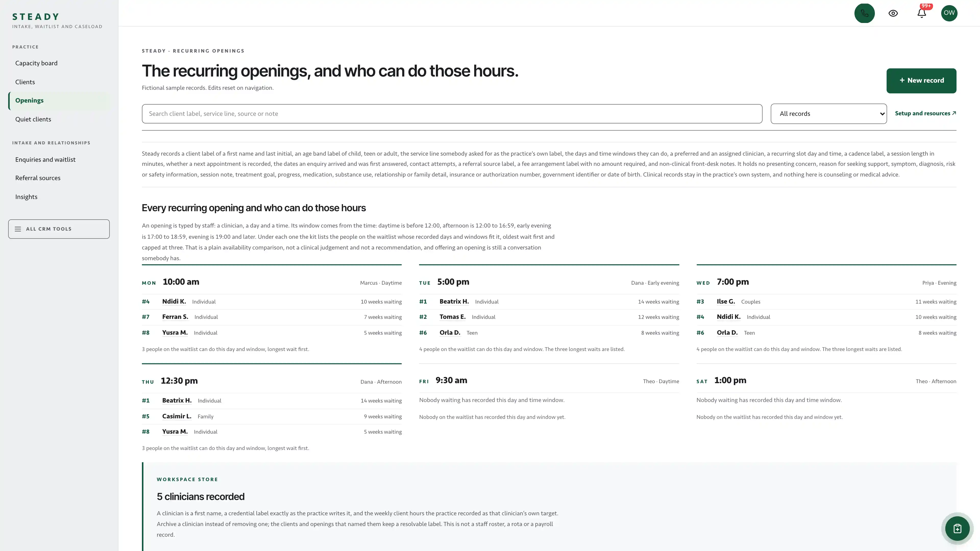Click the Monday 10:00 am opening heading

(181, 282)
